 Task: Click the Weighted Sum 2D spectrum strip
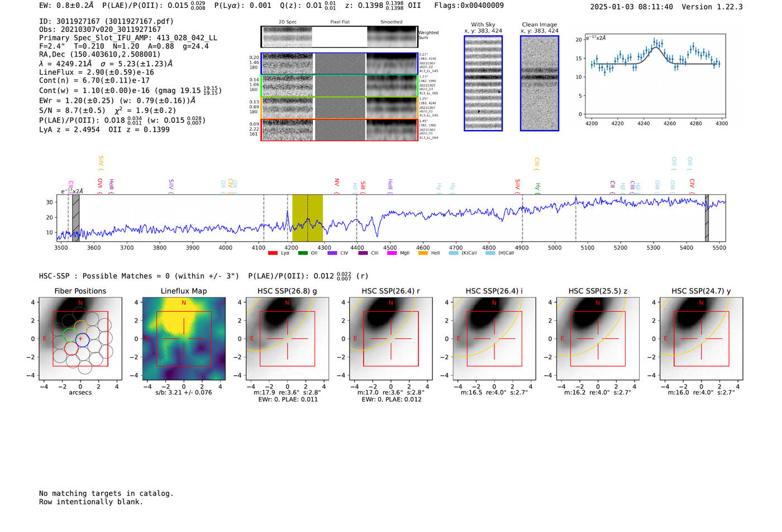[x=339, y=37]
